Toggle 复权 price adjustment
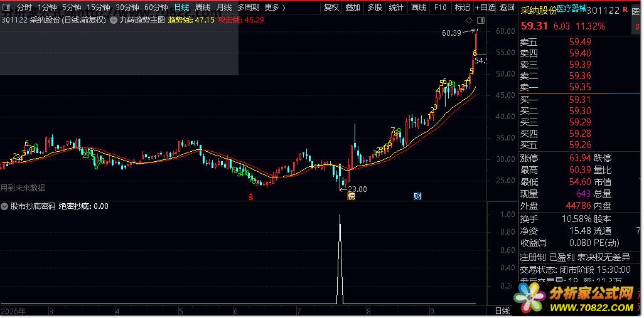The image size is (644, 318). point(331,8)
